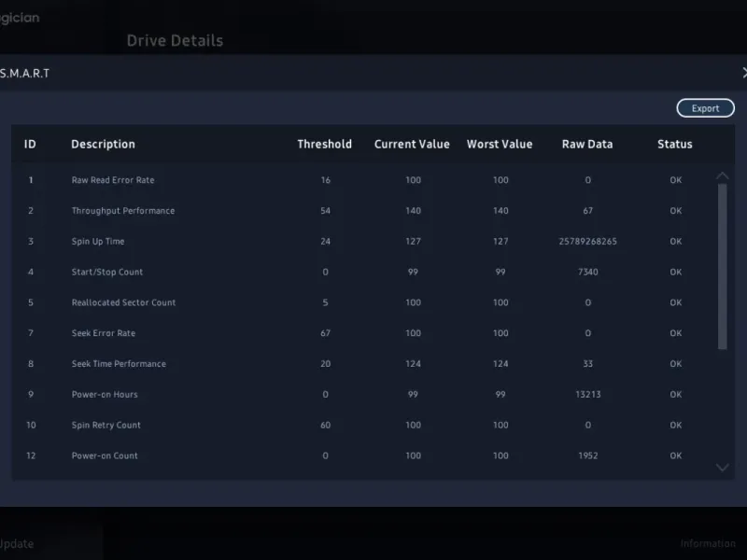Select the Raw Read Error Rate row
Screen dimensions: 747x560
coord(364,180)
